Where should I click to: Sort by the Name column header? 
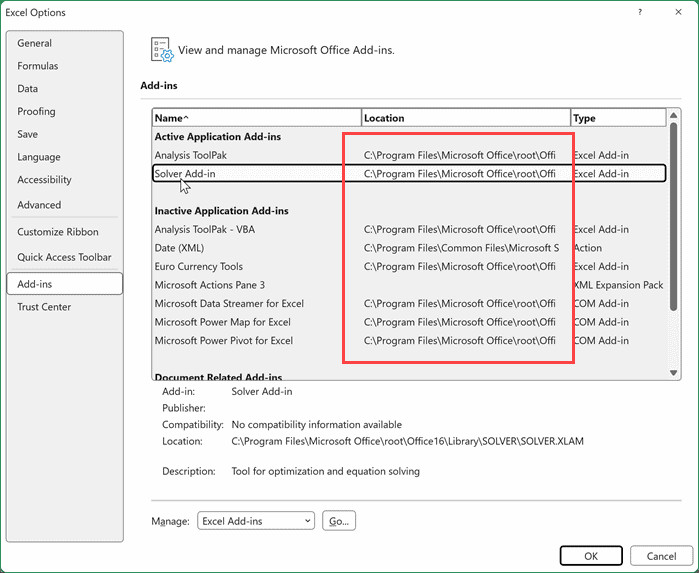256,118
